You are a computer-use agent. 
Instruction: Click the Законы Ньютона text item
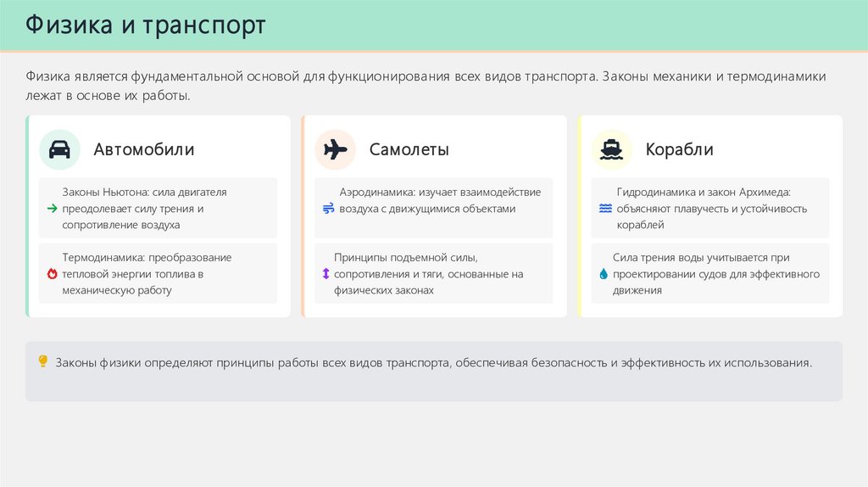pyautogui.click(x=144, y=209)
